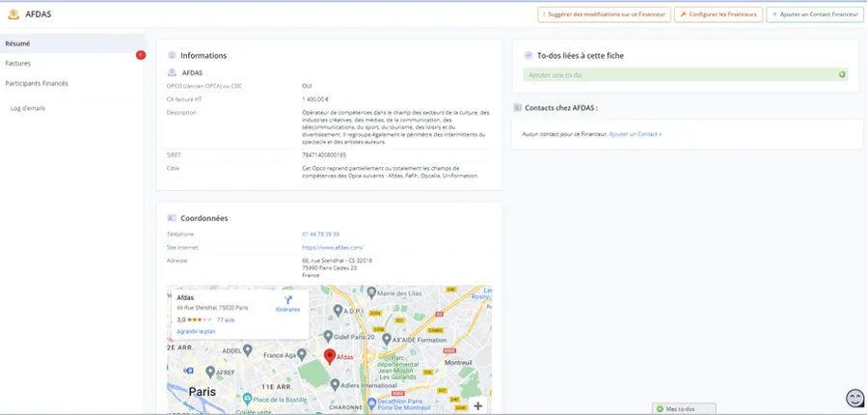Open the smiley chat widget icon
868x415 pixels.
[x=855, y=398]
